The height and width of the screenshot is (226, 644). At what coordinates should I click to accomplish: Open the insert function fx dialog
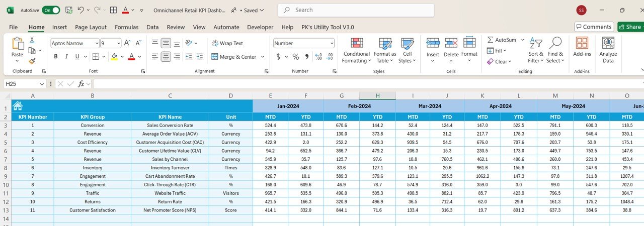81,84
